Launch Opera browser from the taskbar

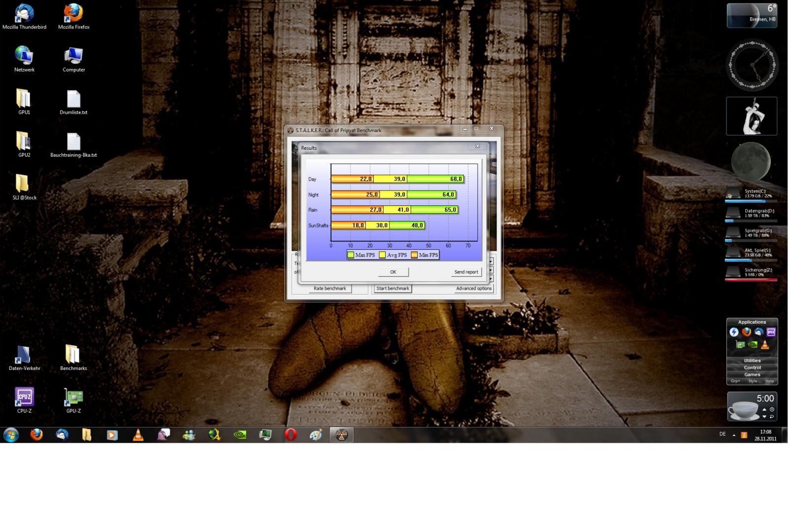(291, 435)
